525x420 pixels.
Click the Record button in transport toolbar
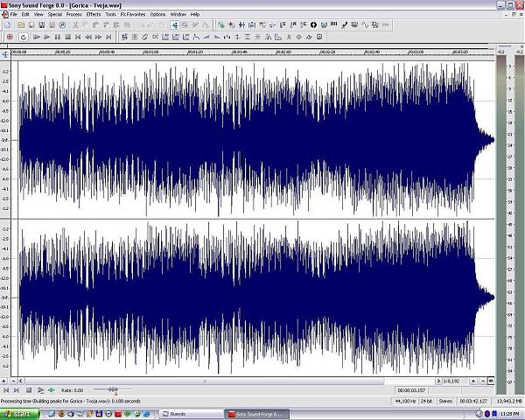click(10, 37)
